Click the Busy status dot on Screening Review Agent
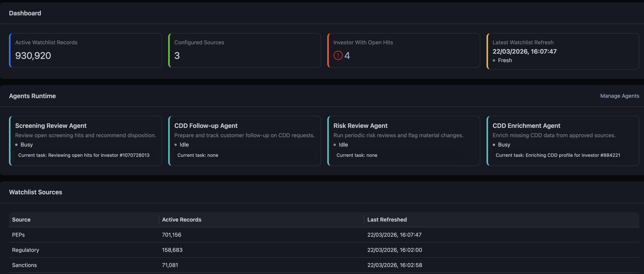Image resolution: width=644 pixels, height=274 pixels. click(x=17, y=145)
